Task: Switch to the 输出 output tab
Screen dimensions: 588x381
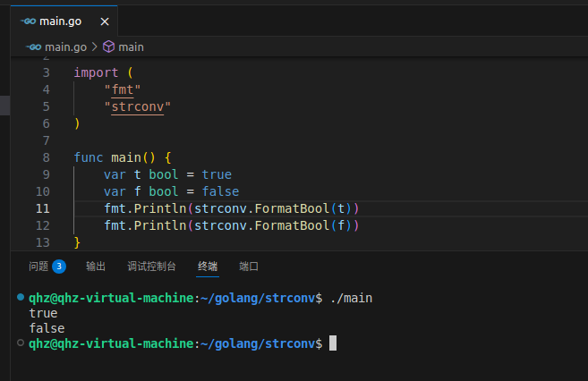Action: 96,267
